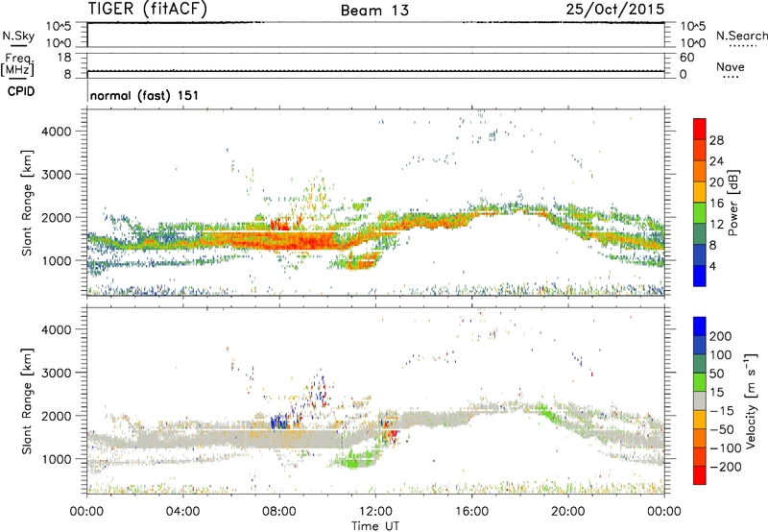
Task: Click the "Beam 13" heading
Action: click(374, 11)
